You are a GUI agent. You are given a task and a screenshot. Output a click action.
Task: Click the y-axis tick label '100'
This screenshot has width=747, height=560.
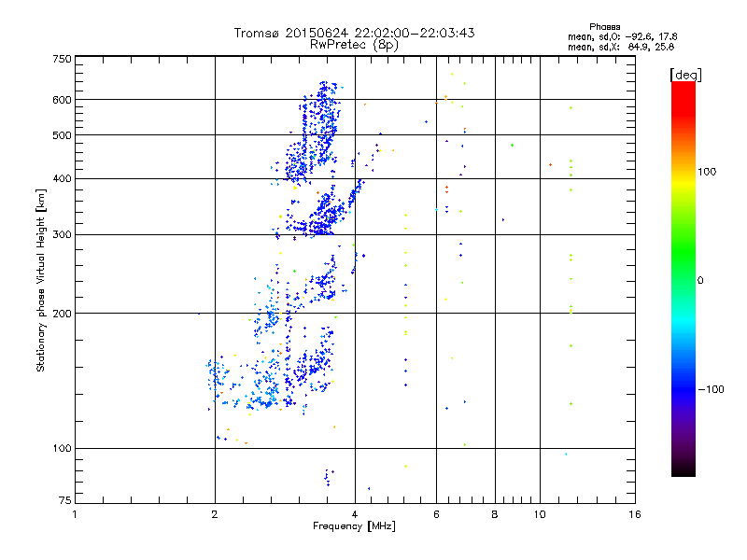click(x=62, y=449)
